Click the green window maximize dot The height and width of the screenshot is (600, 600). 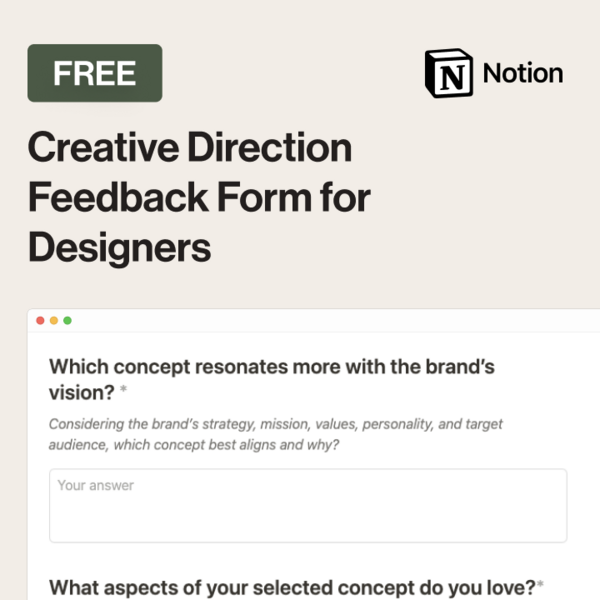[x=67, y=320]
